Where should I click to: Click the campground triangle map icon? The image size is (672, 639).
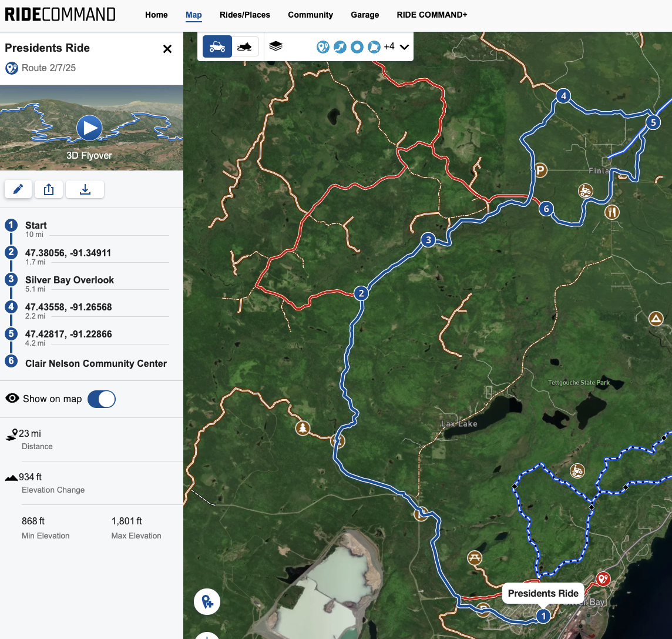coord(656,319)
